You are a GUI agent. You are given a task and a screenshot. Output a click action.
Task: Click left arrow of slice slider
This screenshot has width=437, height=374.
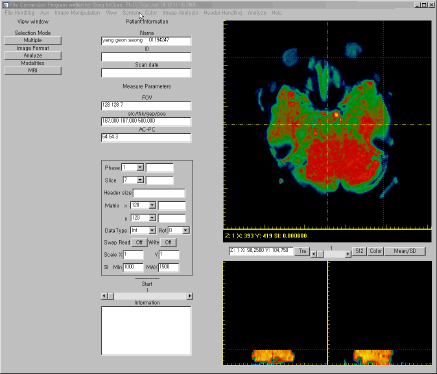pos(313,254)
